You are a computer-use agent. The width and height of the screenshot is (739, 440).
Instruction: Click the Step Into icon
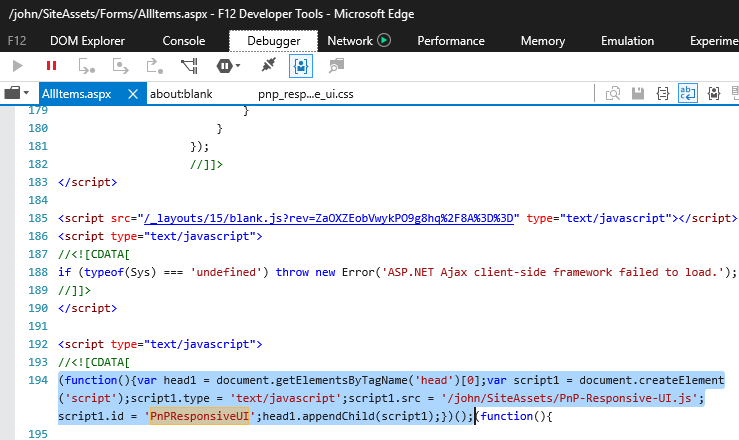click(x=87, y=66)
